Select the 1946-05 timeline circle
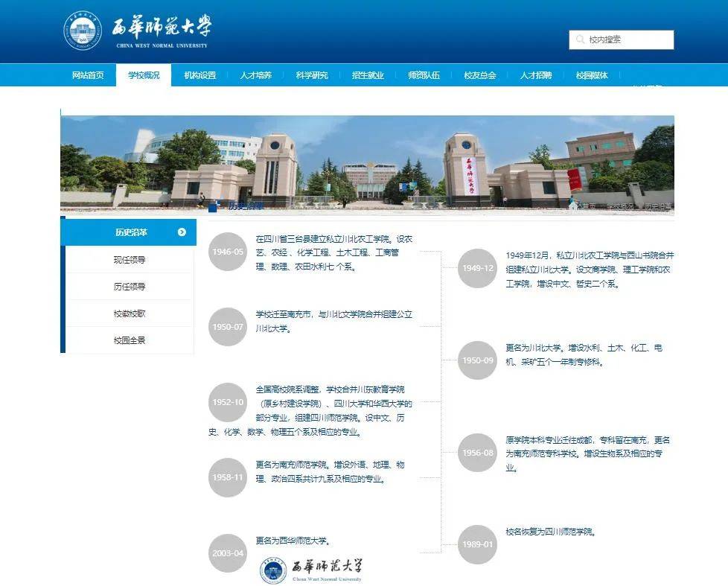Viewport: 728px width, 586px height. 228,252
